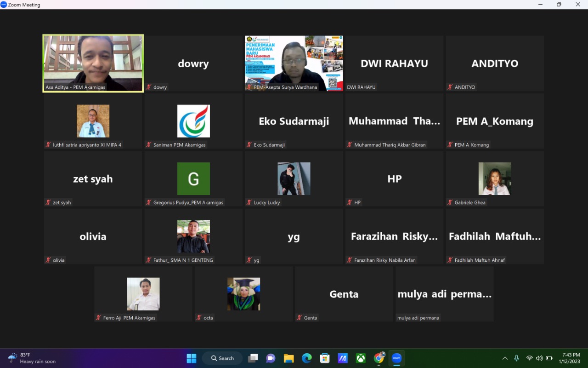Click the 'Zoom Meeting' window title text
Image resolution: width=588 pixels, height=368 pixels.
tap(24, 5)
